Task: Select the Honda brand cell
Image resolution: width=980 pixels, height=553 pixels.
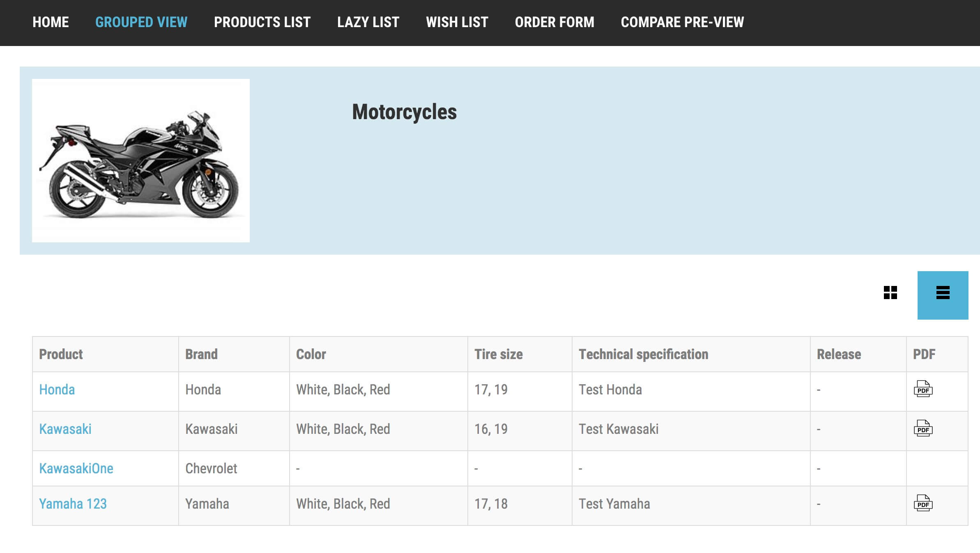Action: 234,392
